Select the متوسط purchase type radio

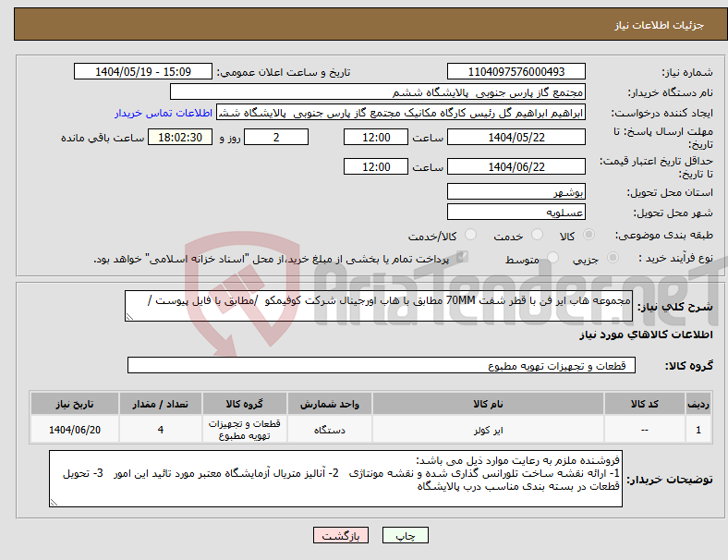(552, 258)
